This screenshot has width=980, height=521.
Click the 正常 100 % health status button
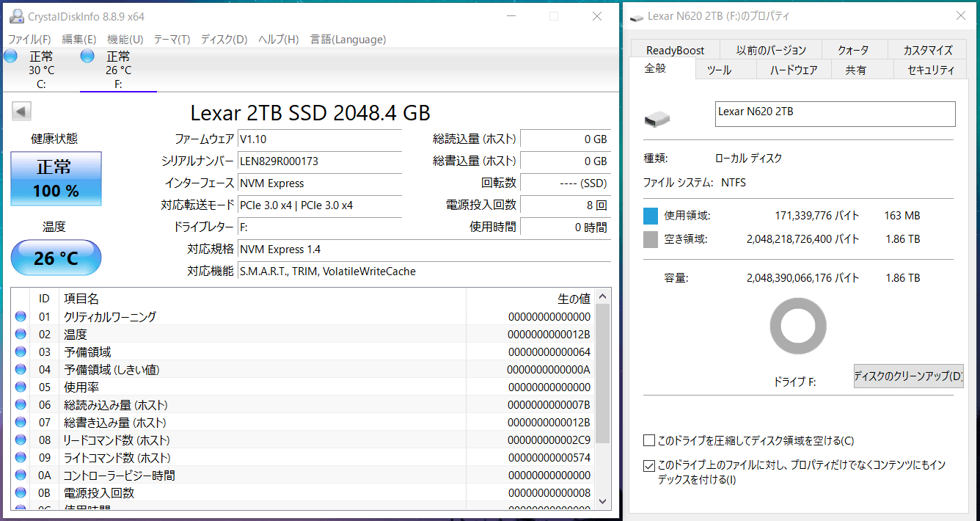coord(54,179)
